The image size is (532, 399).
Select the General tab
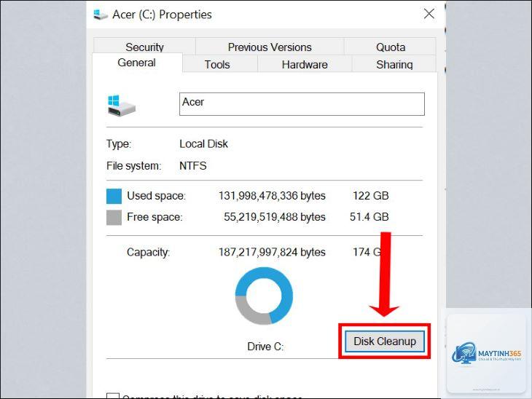click(137, 63)
